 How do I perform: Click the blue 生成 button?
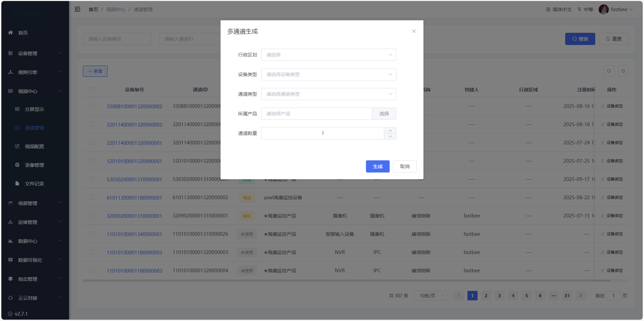377,166
